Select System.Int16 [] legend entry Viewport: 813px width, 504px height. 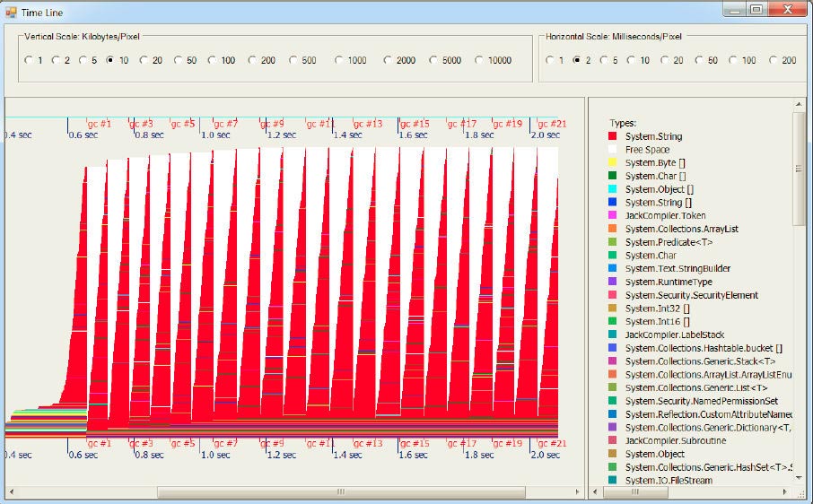(658, 322)
